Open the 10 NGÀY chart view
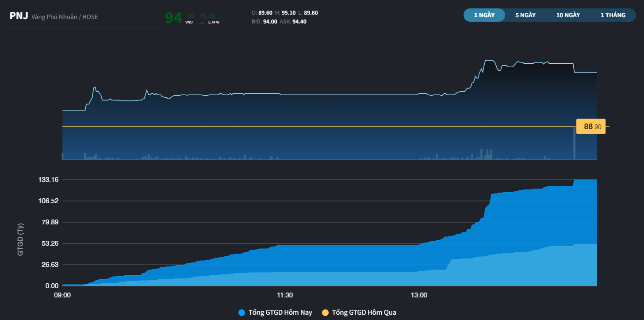Viewport: 644px width, 320px height. pyautogui.click(x=568, y=15)
